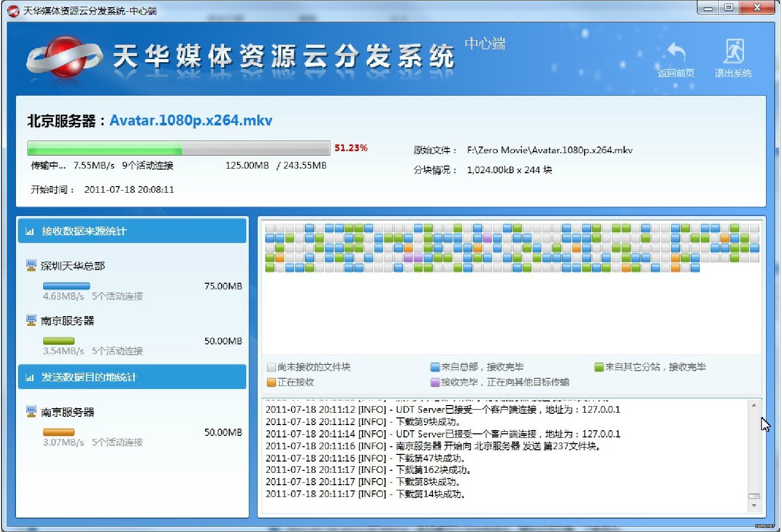This screenshot has height=532, width=782.
Task: Click the Shenzhen Tianhua HQ computer icon
Action: 31,266
